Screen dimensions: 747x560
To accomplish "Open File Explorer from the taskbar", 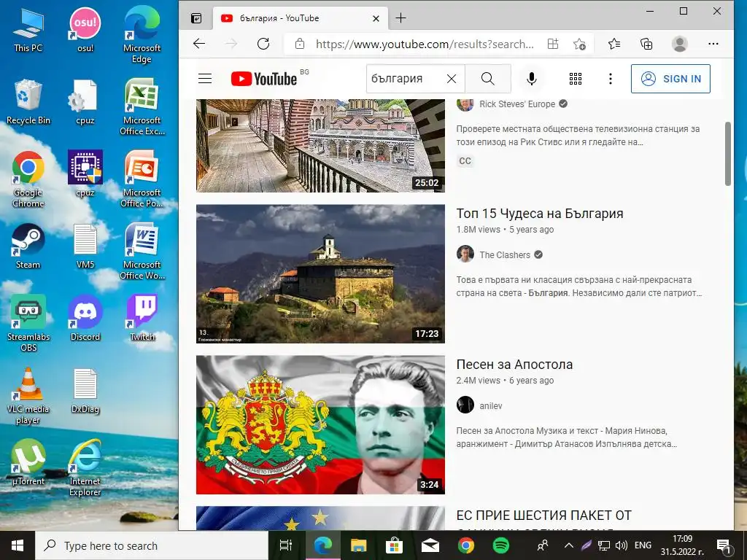I will 358,545.
